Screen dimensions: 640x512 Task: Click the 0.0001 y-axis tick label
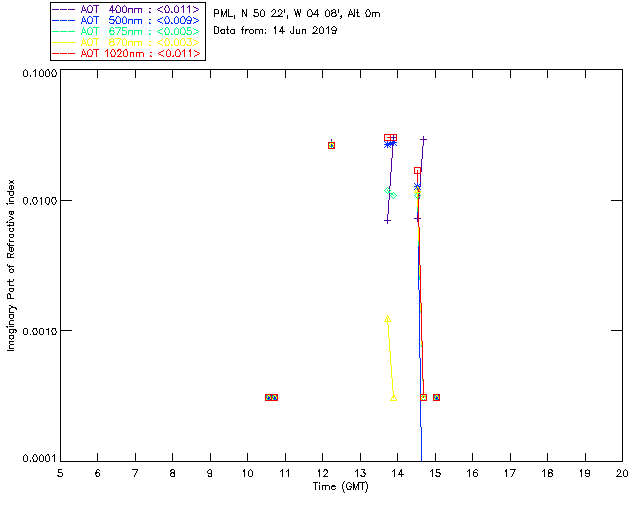tap(39, 458)
